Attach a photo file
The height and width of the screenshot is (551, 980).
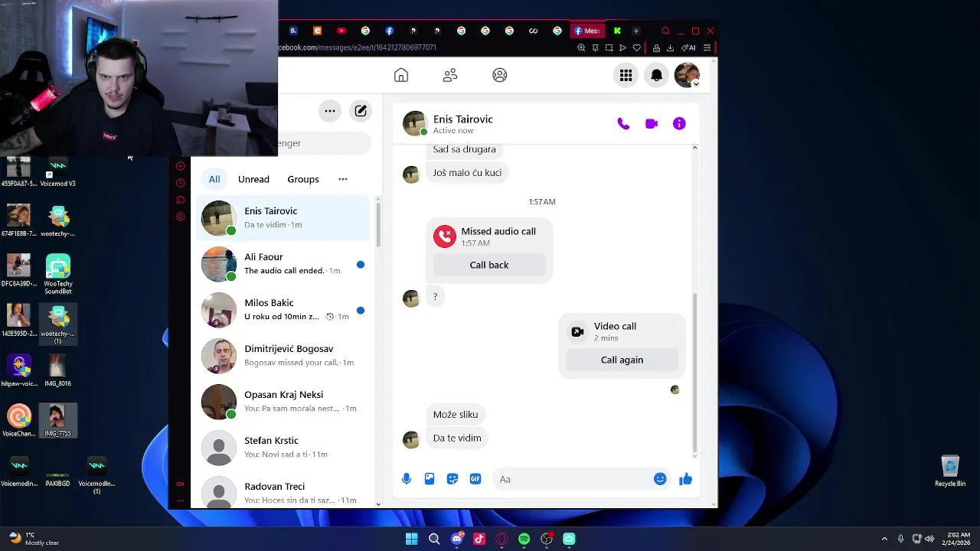430,479
